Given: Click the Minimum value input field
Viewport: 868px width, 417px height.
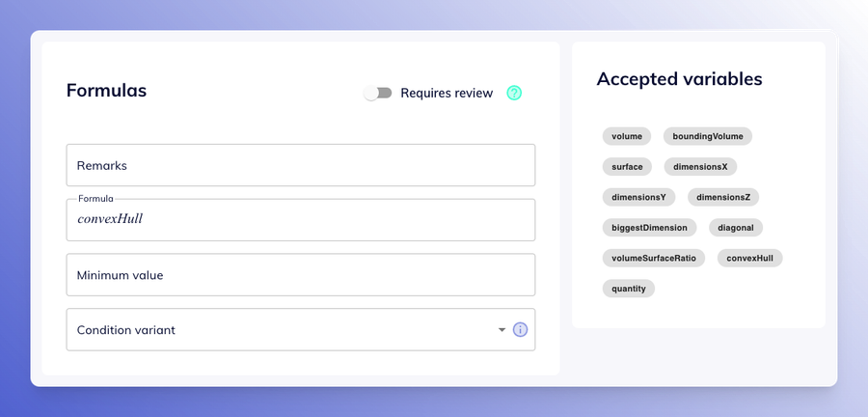Looking at the screenshot, I should pyautogui.click(x=301, y=275).
